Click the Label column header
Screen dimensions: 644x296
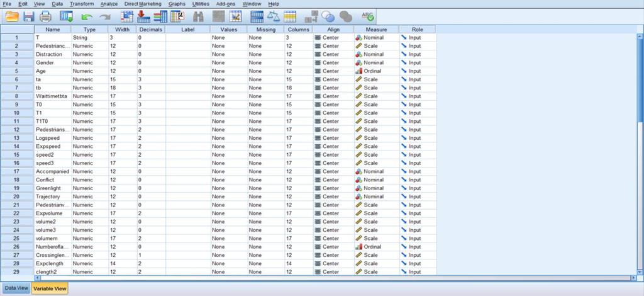click(187, 30)
